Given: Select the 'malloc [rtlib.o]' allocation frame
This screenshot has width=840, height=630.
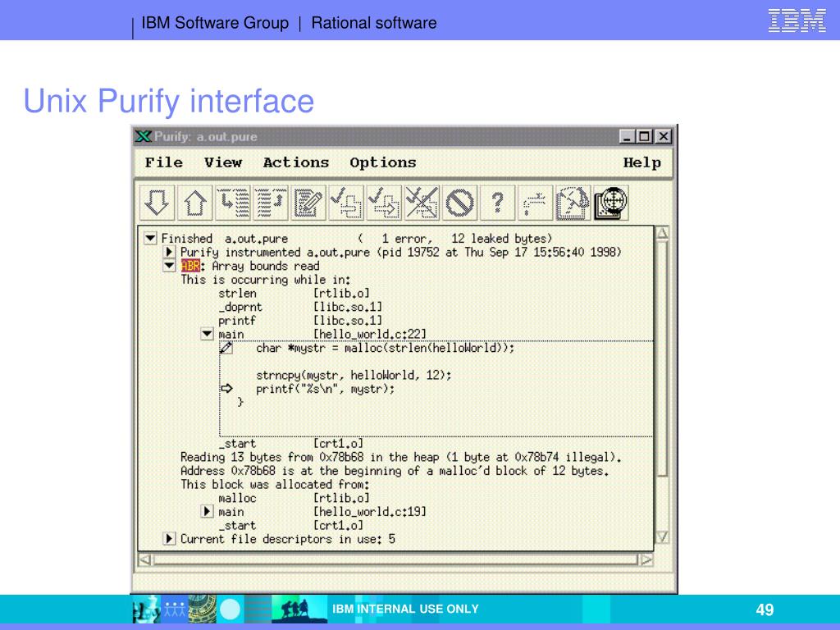Looking at the screenshot, I should pos(294,498).
